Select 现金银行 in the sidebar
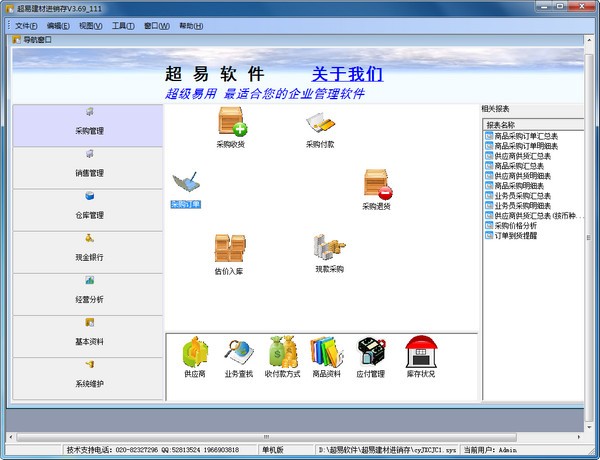The height and width of the screenshot is (460, 600). pos(88,252)
